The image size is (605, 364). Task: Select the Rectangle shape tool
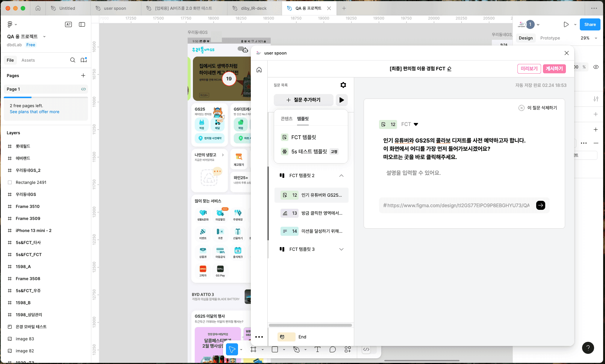coord(275,349)
